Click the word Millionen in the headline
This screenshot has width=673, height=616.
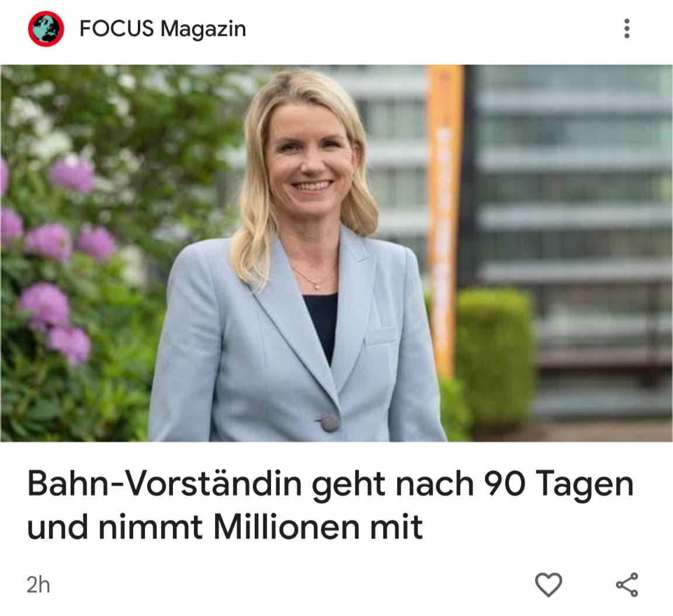point(286,527)
